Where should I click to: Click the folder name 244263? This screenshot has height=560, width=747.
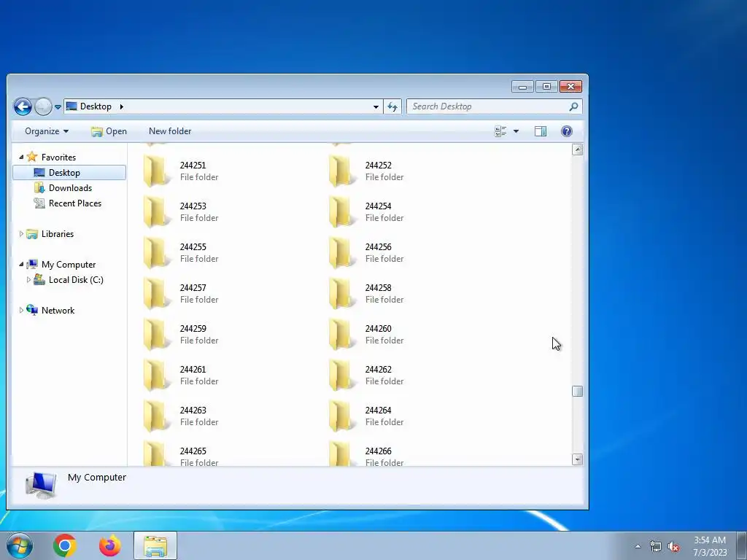tap(193, 411)
